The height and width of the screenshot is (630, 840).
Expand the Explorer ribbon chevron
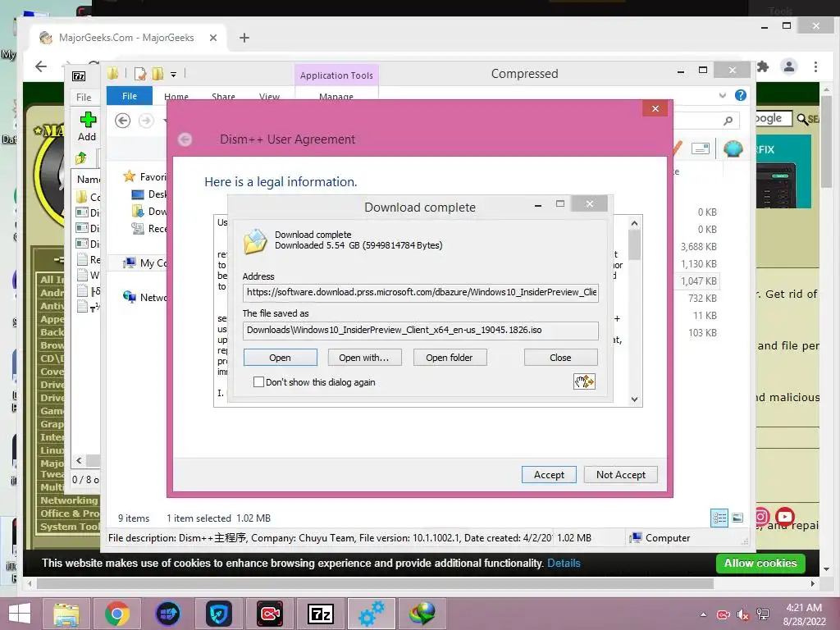[x=722, y=95]
